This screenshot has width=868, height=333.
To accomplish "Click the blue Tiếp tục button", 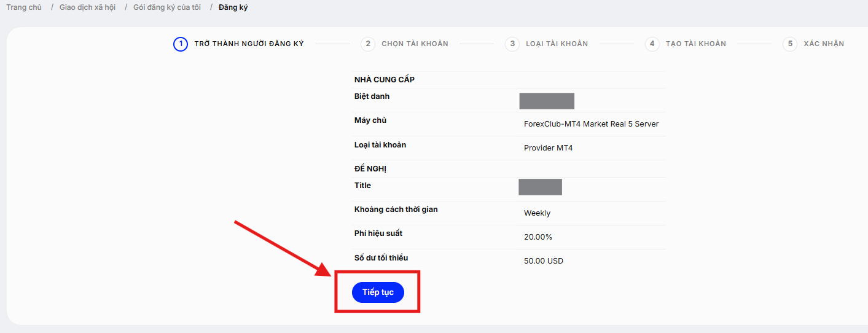I will [x=378, y=292].
